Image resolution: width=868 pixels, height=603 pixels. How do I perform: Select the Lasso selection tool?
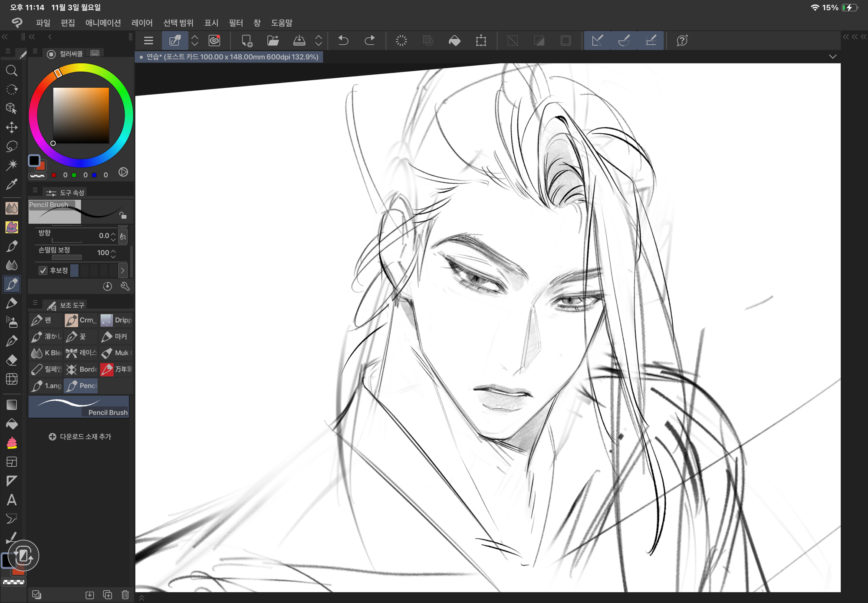pos(12,146)
